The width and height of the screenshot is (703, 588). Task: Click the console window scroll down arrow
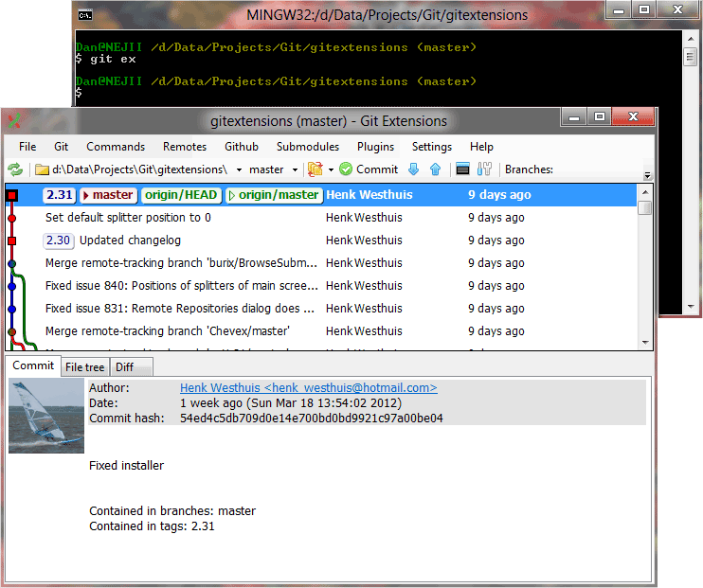coord(691,307)
